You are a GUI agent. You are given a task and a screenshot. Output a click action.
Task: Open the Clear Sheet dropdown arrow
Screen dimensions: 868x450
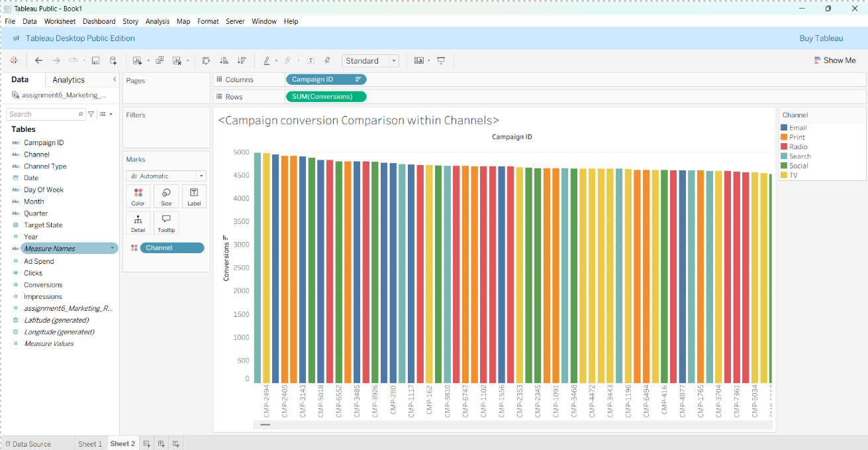(187, 61)
